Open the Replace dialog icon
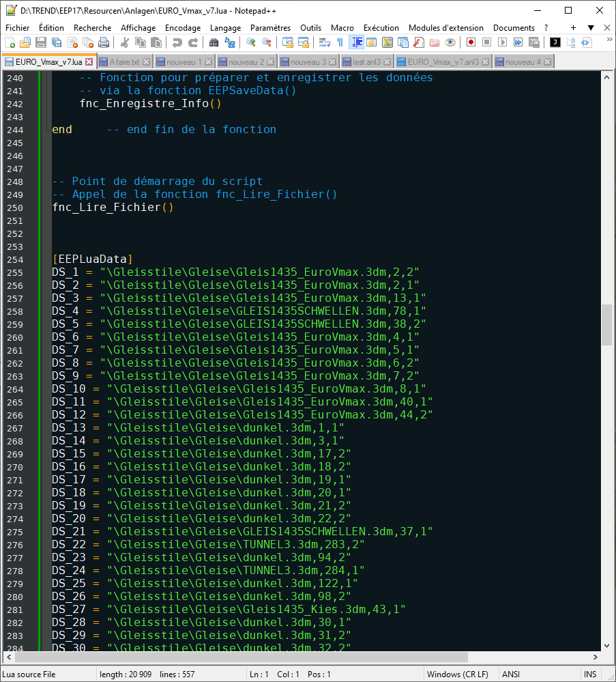Image resolution: width=616 pixels, height=682 pixels. coord(229,42)
